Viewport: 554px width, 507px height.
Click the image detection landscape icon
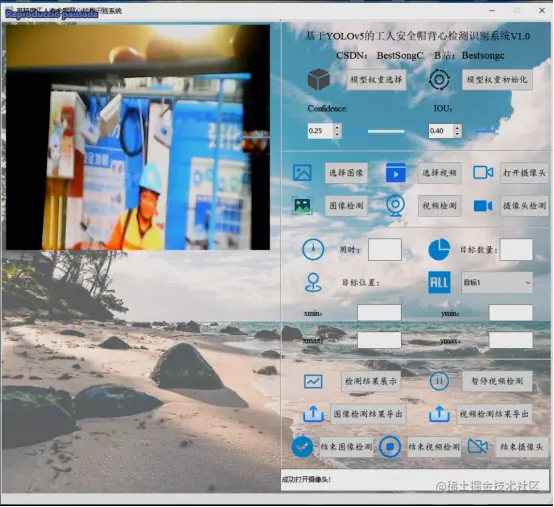302,206
